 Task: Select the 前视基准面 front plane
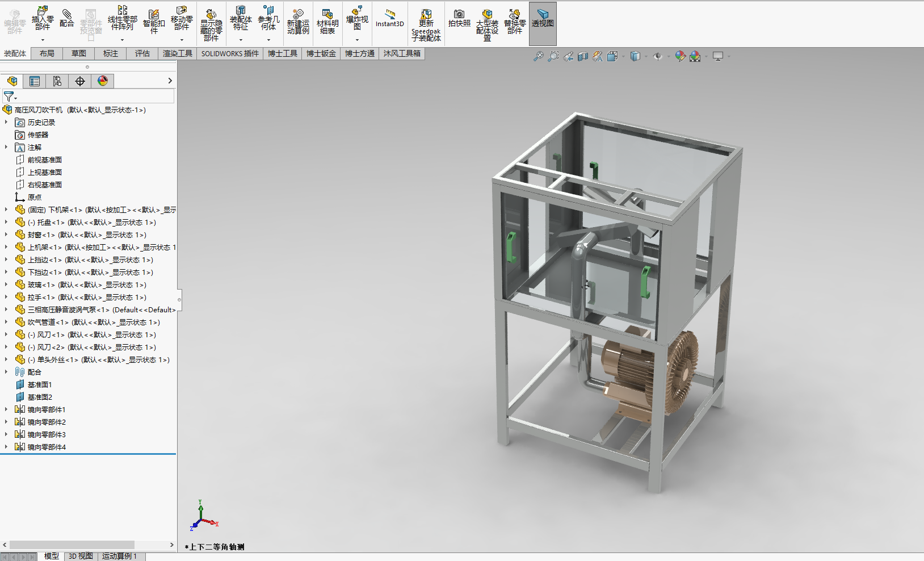(x=45, y=160)
